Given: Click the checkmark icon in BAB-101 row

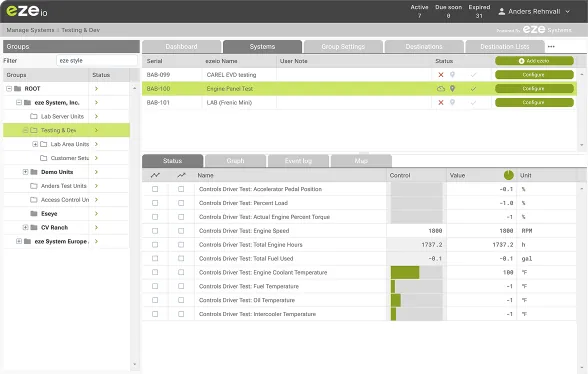Looking at the screenshot, I should point(473,103).
